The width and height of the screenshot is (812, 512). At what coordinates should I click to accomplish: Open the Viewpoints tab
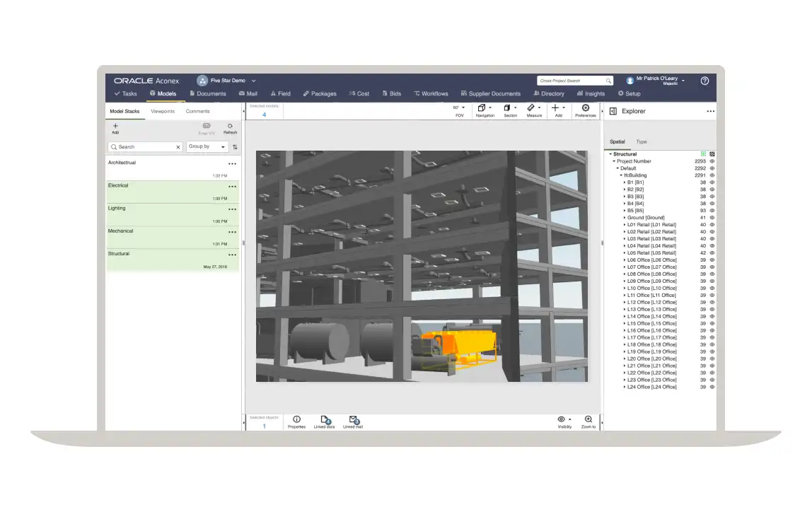163,111
